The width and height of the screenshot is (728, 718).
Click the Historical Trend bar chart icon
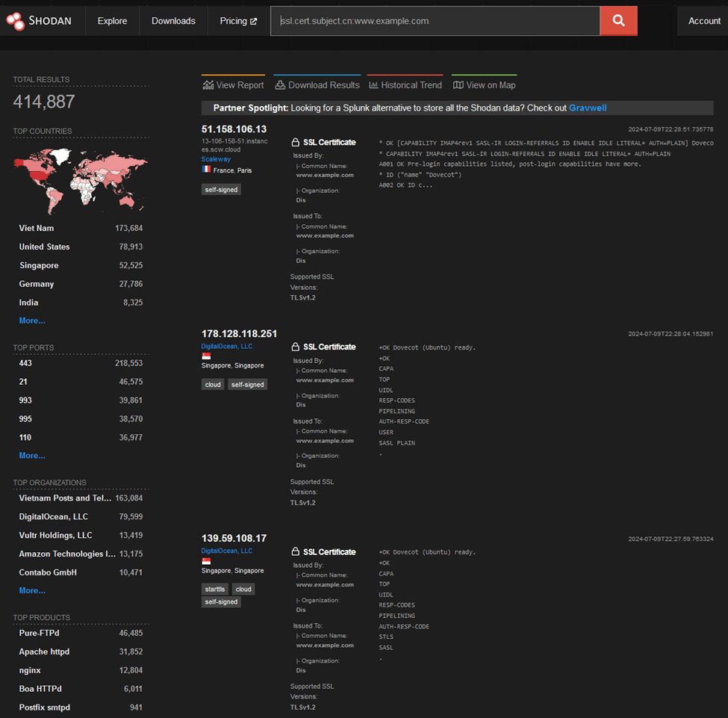(373, 85)
